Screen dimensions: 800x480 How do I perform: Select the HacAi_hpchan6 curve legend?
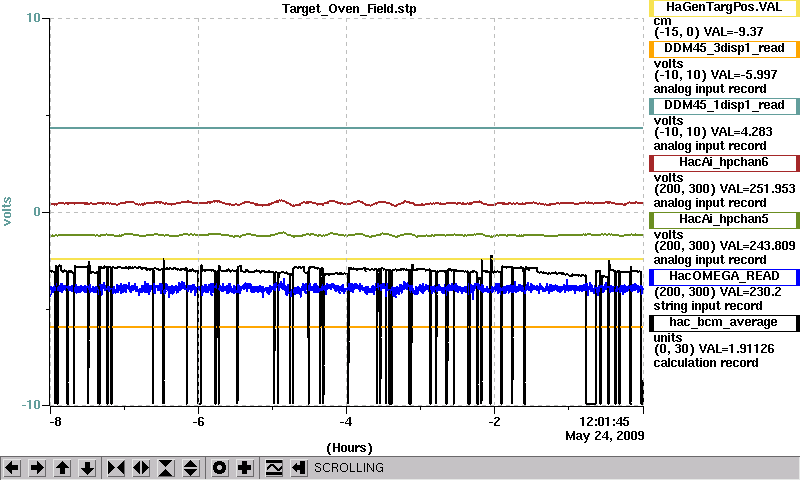click(724, 163)
